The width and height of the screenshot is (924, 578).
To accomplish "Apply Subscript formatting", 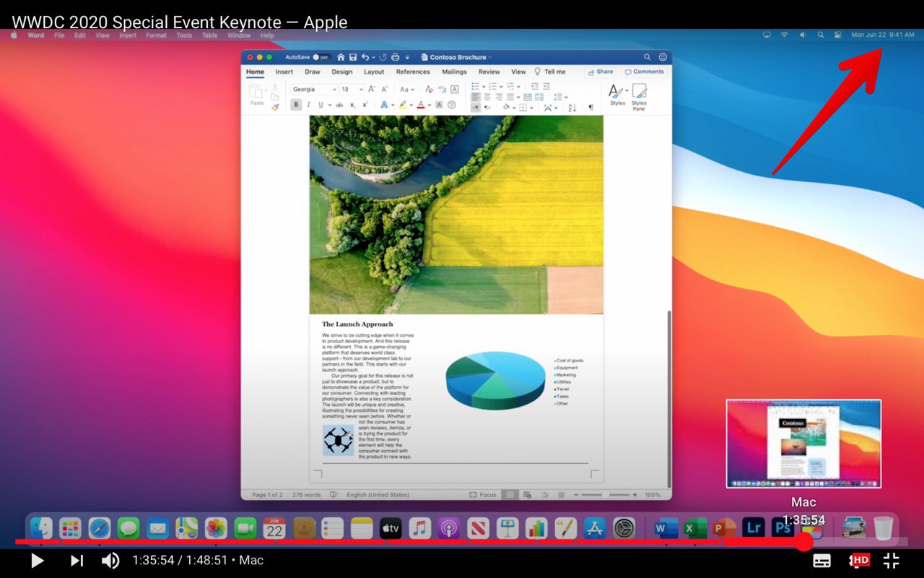I will (352, 105).
